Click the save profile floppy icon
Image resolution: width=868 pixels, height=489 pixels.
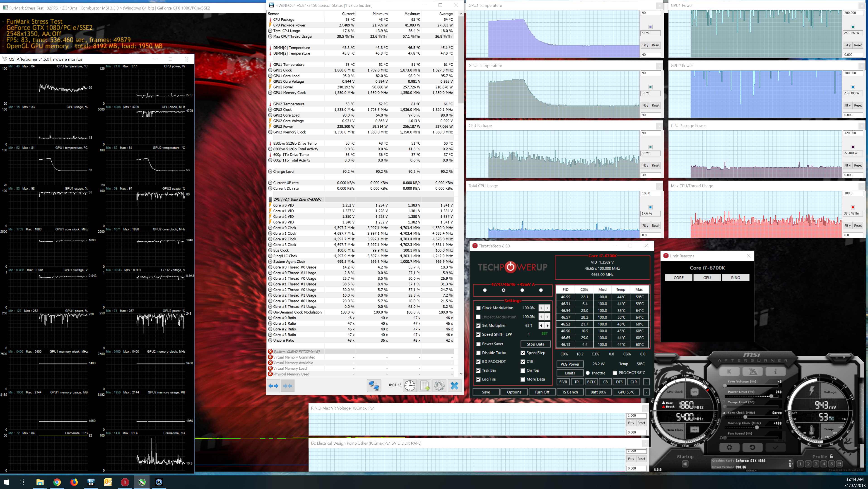click(x=839, y=464)
